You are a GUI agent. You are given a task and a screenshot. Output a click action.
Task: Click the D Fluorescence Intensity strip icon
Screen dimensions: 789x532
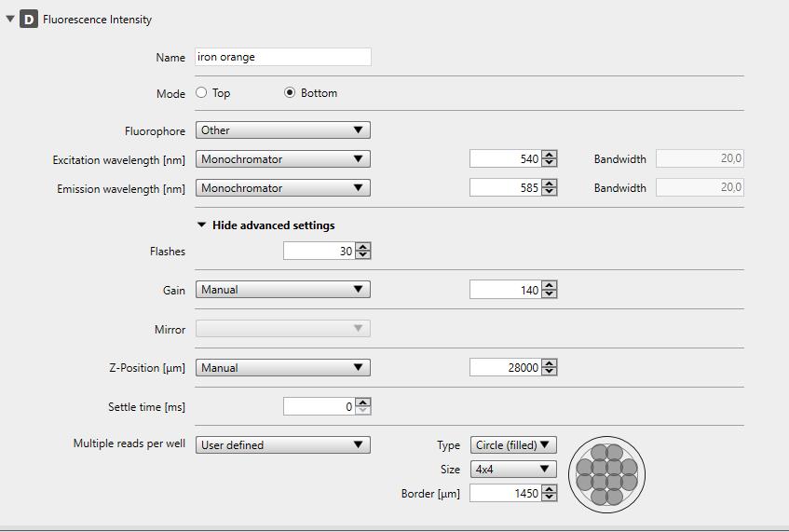click(29, 20)
